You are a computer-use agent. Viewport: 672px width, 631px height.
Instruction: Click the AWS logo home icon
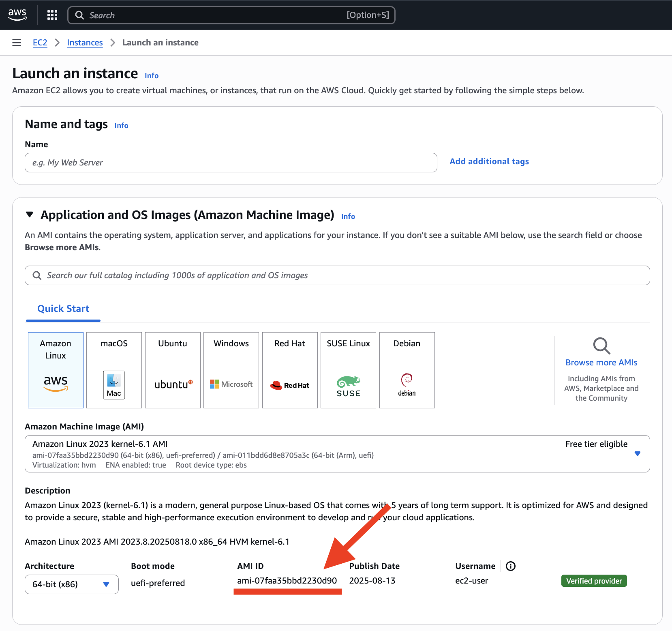pyautogui.click(x=17, y=15)
